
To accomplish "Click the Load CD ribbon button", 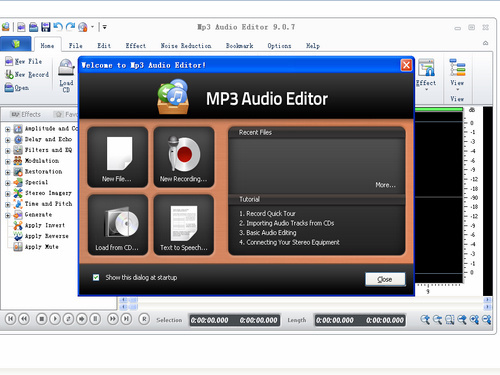I will [66, 76].
